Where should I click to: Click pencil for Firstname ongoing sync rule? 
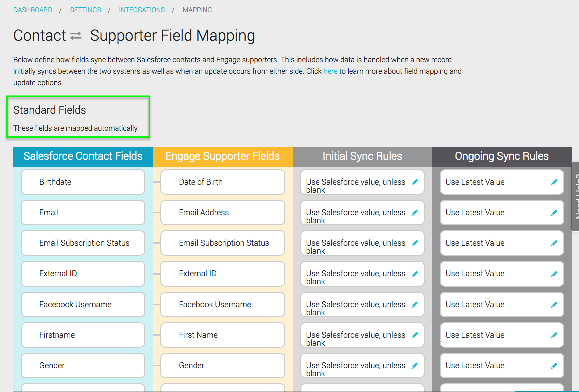pos(554,335)
